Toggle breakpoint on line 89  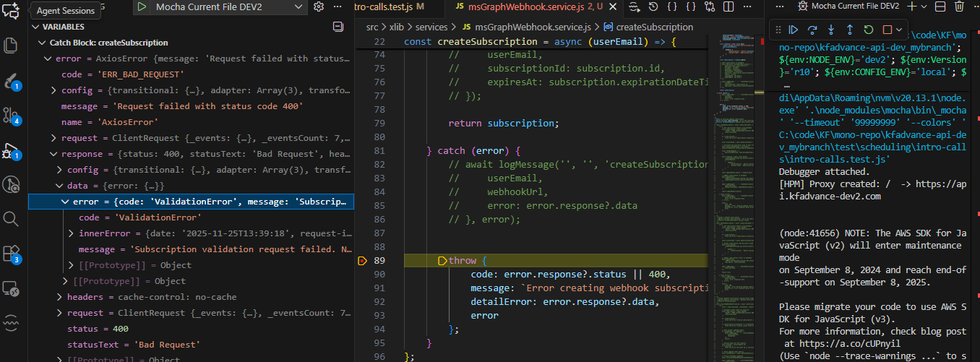363,260
